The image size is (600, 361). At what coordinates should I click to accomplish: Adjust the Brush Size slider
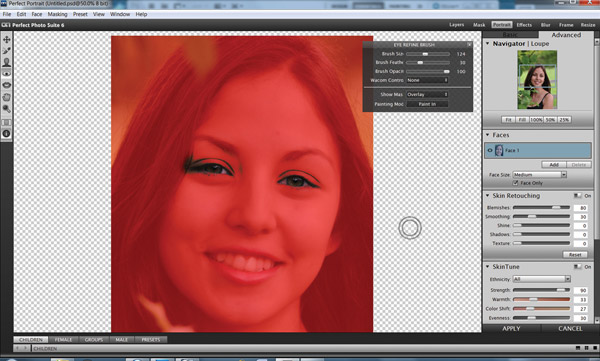click(x=428, y=54)
